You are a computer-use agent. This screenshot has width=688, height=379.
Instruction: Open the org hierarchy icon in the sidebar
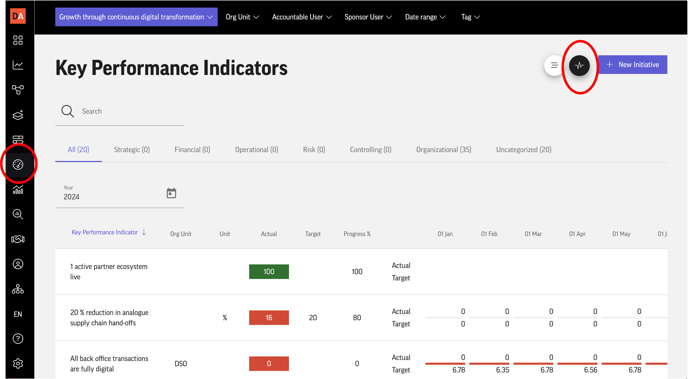(18, 289)
